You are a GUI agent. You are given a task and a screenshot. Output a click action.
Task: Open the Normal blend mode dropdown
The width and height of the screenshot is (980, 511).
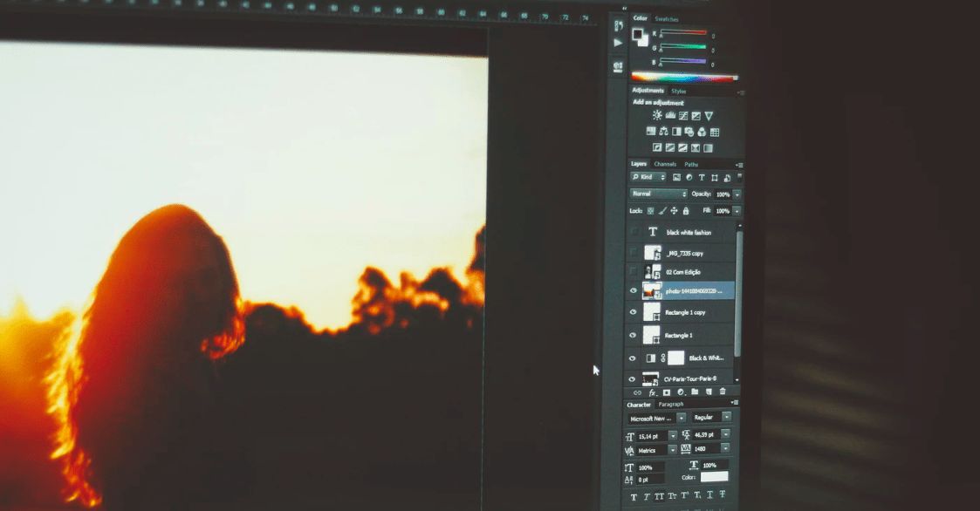(x=659, y=194)
